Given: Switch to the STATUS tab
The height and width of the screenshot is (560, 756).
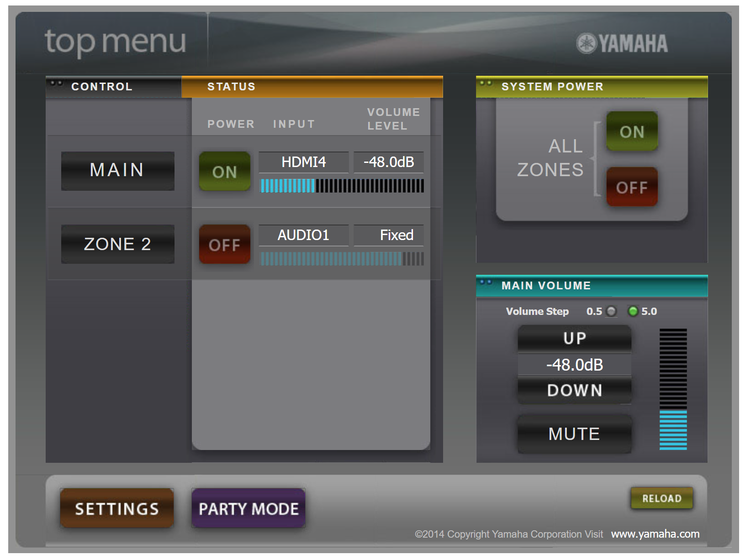Looking at the screenshot, I should point(231,86).
